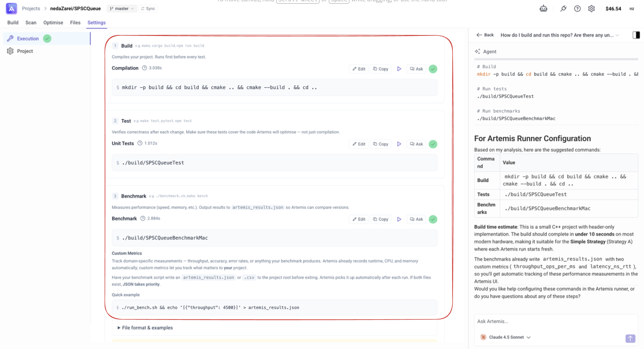Focus the Ask Artemis input field
Image resolution: width=644 pixels, height=349 pixels.
pyautogui.click(x=556, y=321)
